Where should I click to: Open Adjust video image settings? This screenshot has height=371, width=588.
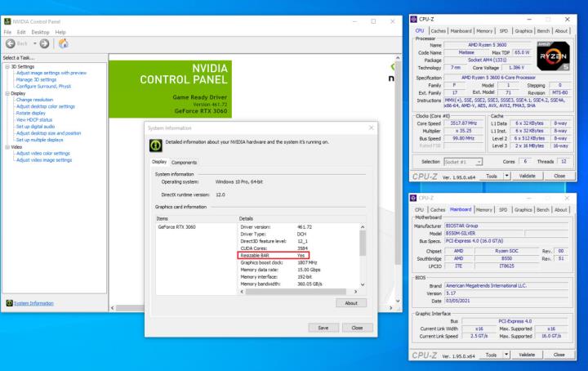(44, 160)
